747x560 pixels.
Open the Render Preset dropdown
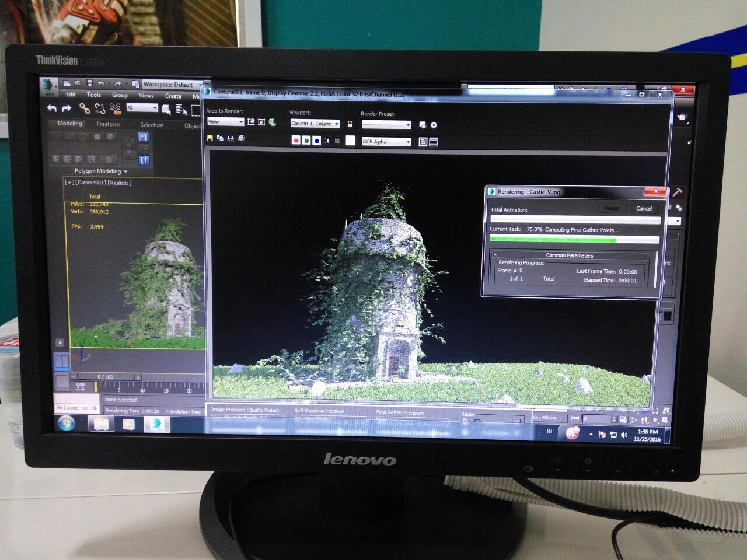386,125
